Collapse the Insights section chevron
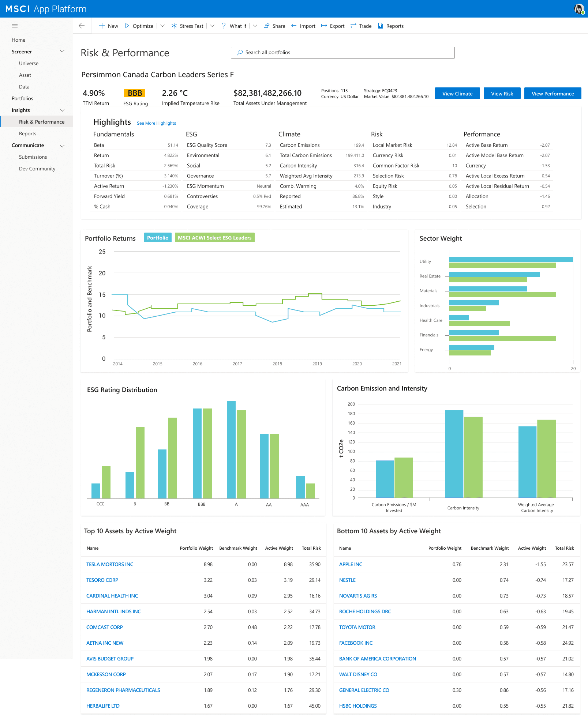 62,110
